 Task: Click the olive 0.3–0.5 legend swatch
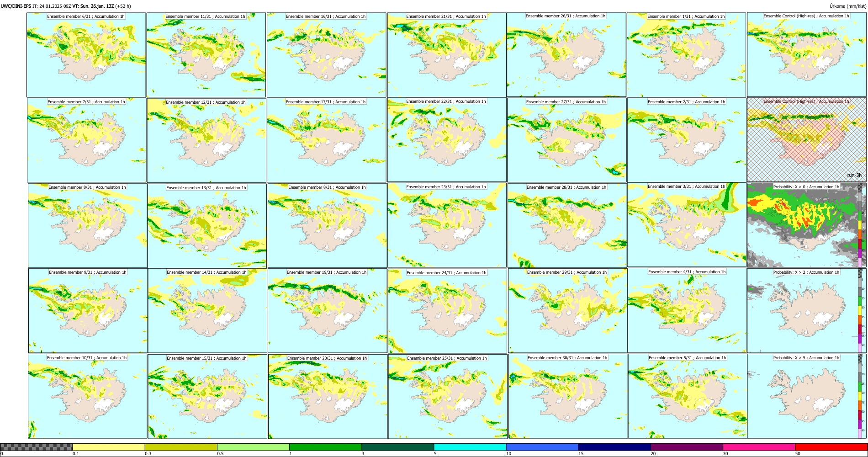(x=181, y=447)
